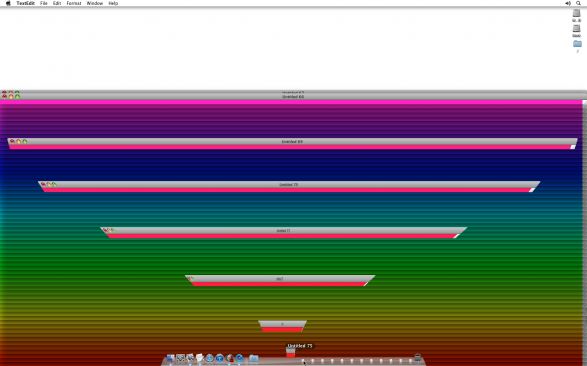Open the TextEdit application menu
Image resolution: width=587 pixels, height=366 pixels.
[x=25, y=3]
